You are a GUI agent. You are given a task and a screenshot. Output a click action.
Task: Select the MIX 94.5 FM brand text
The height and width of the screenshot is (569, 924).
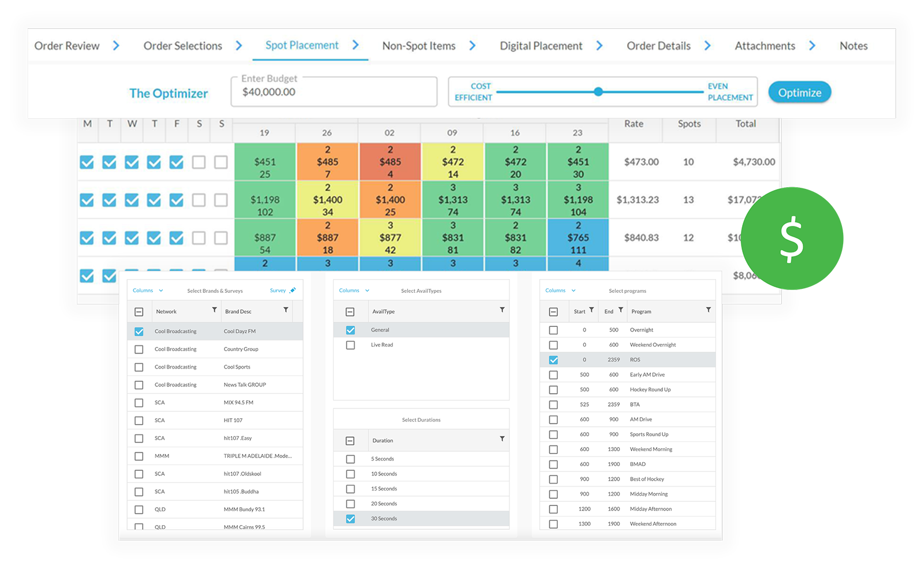point(239,403)
